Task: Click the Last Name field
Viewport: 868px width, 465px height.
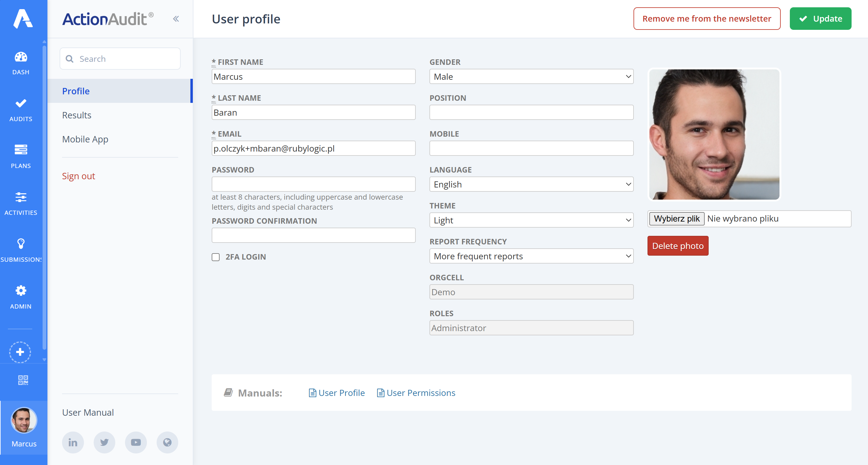Action: click(313, 113)
